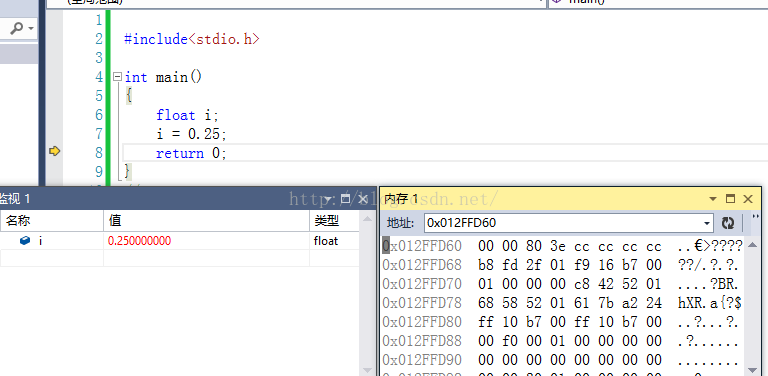Close the Memory 1 panel

tap(747, 198)
